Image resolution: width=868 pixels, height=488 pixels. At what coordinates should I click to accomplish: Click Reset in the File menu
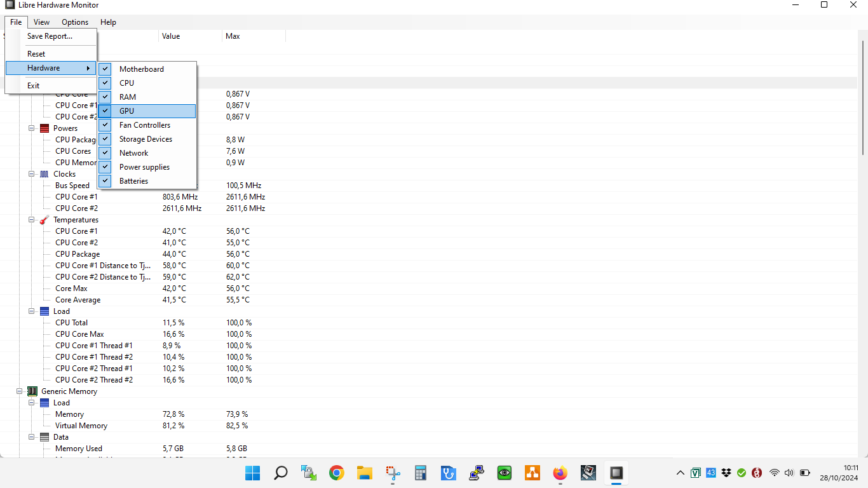[36, 54]
